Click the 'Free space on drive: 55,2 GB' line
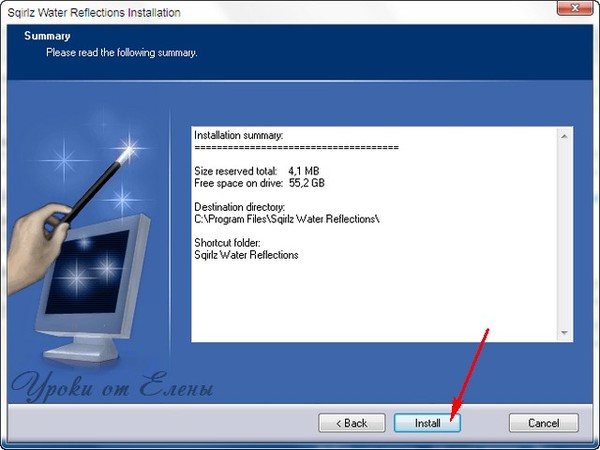Viewport: 600px width, 450px height. pyautogui.click(x=259, y=183)
